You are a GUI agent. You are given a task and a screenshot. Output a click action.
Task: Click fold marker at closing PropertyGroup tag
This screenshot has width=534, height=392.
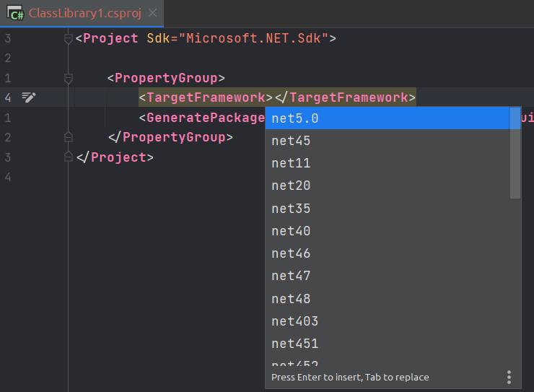tap(69, 137)
